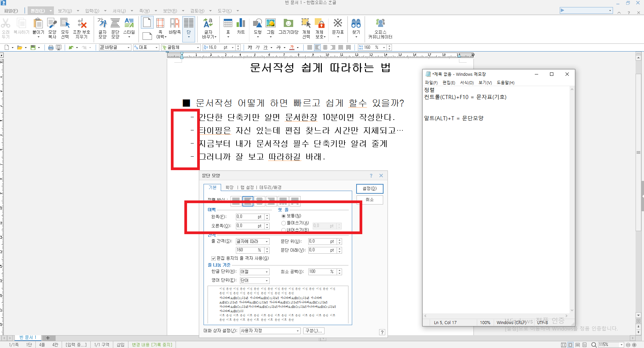Switch to the 확장 tab in dialog

coord(229,188)
